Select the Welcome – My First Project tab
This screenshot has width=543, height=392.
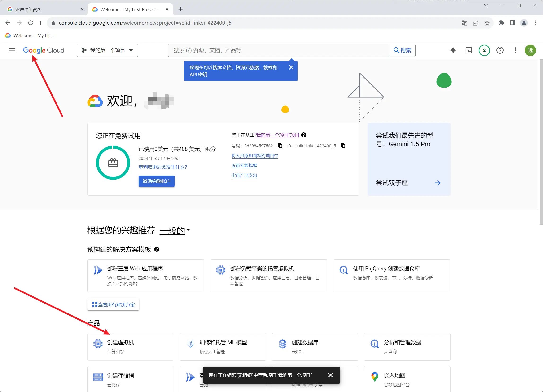(130, 9)
